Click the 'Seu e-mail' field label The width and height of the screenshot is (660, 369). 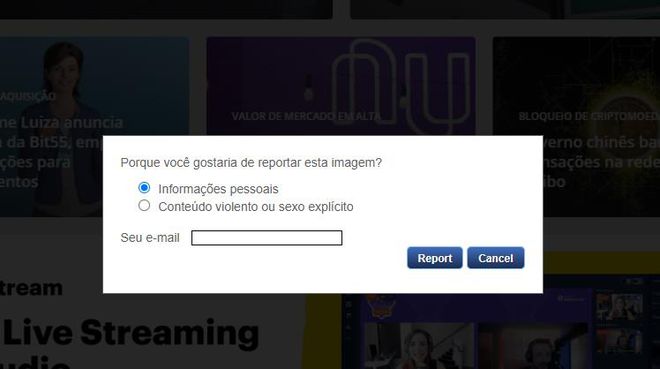[x=150, y=238]
